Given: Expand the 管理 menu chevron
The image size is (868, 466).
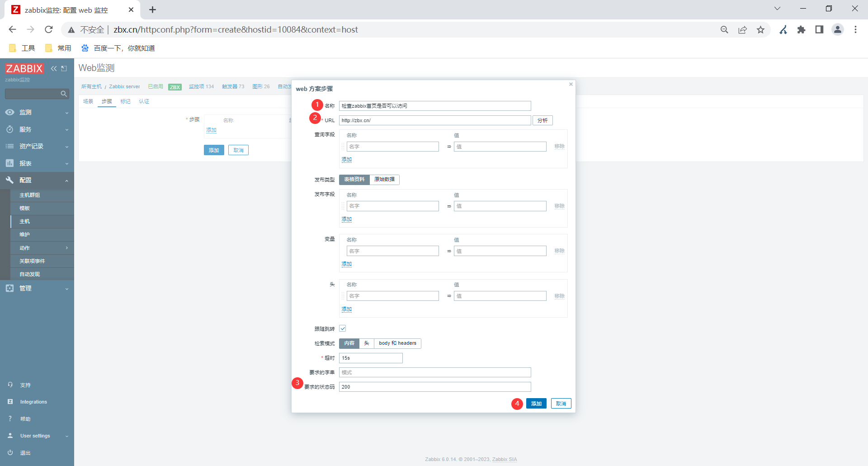Looking at the screenshot, I should click(x=67, y=289).
